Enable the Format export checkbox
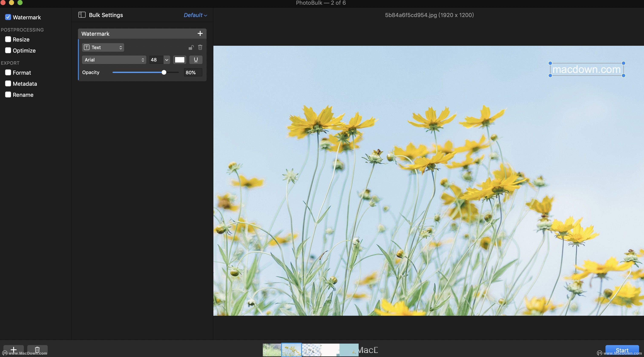The height and width of the screenshot is (357, 644). [8, 73]
